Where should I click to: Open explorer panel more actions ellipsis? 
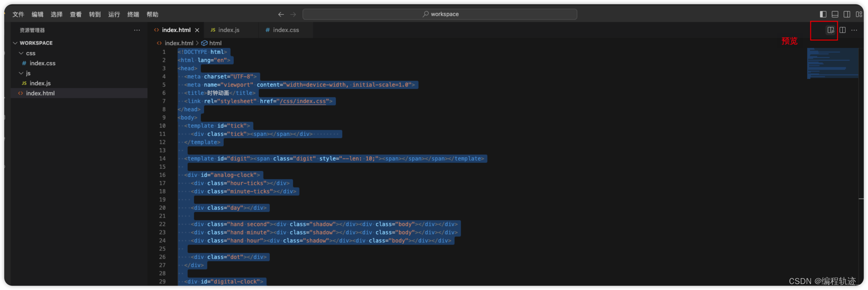tap(137, 30)
